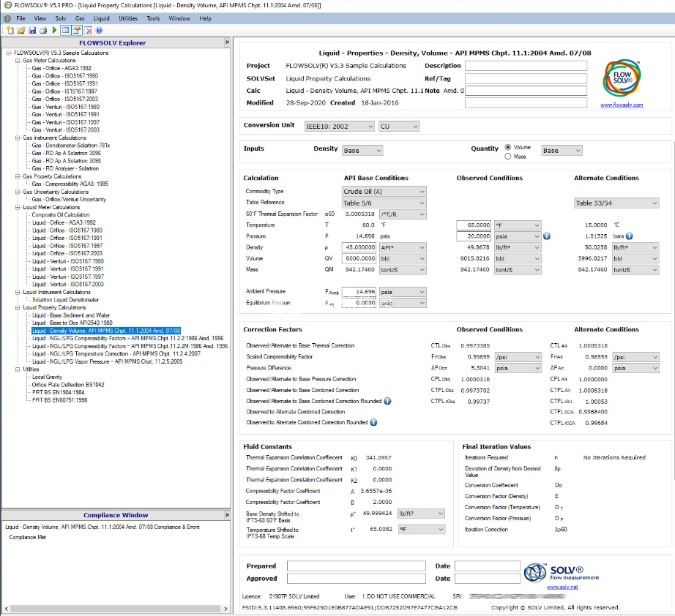The image size is (675, 616).
Task: Click the FLOWSOLV app icon beside File
Action: pyautogui.click(x=7, y=18)
